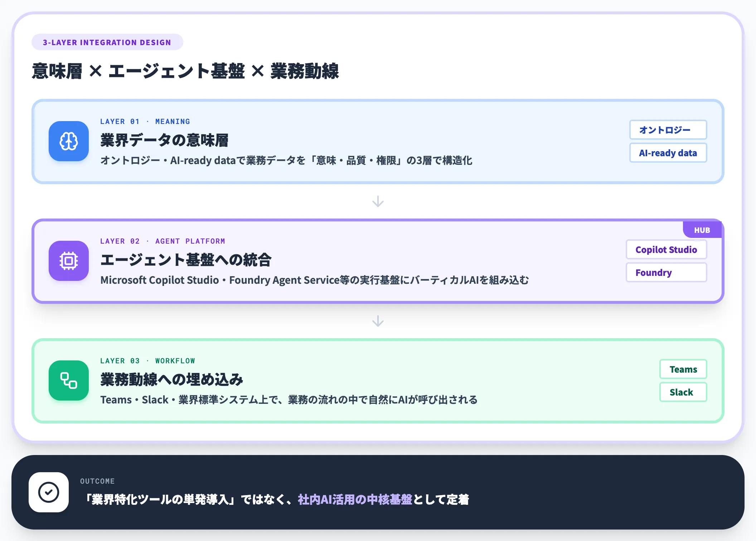Click the AI-ready data tag

coord(668,153)
